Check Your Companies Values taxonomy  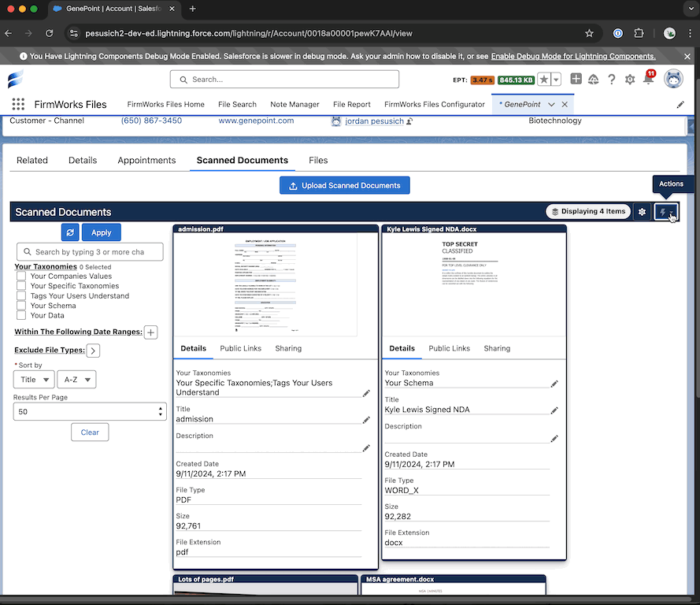tap(21, 276)
